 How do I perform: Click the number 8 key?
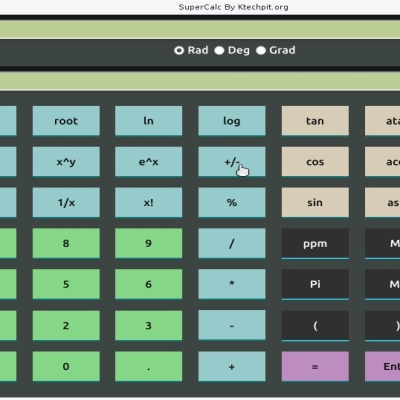tap(66, 243)
